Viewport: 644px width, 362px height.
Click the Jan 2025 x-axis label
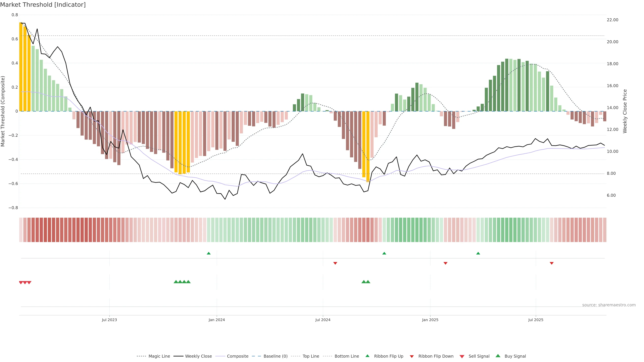pyautogui.click(x=430, y=320)
